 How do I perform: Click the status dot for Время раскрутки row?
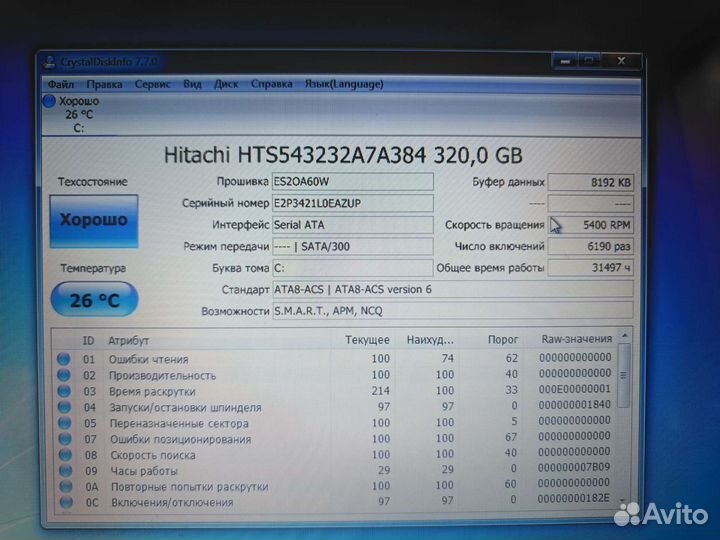pos(64,391)
